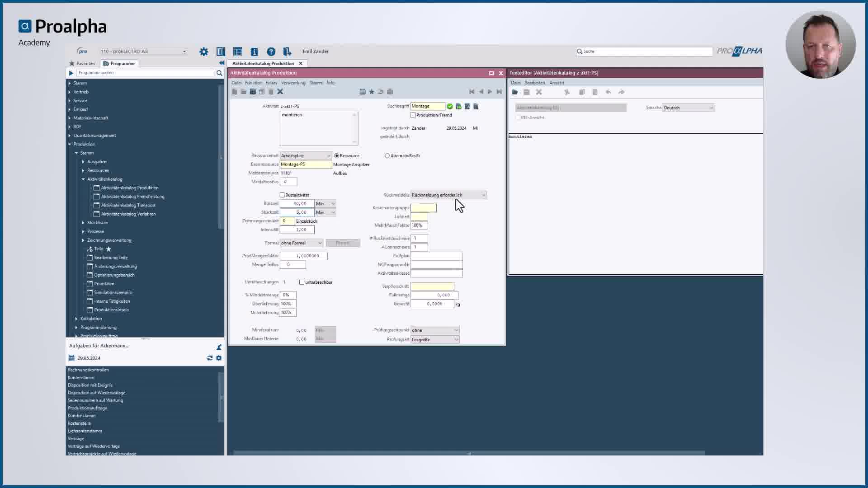Image resolution: width=868 pixels, height=488 pixels.
Task: Open Aktivitätenkatalog Fremdleistung in the tree
Action: pos(132,197)
